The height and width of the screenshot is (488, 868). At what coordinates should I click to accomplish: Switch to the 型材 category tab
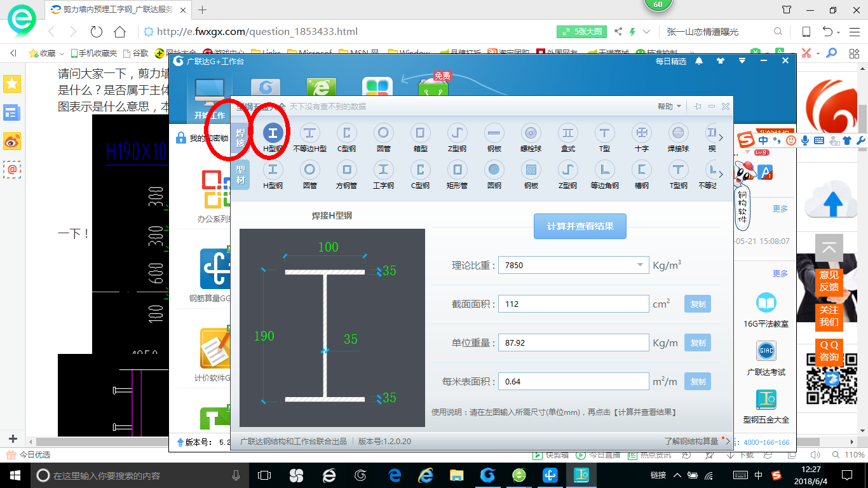click(x=241, y=175)
